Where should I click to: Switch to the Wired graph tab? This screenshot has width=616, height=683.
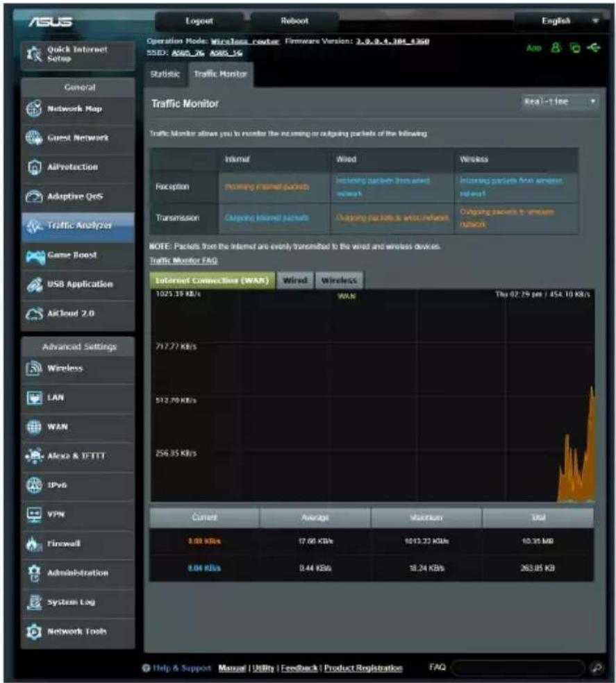click(295, 280)
